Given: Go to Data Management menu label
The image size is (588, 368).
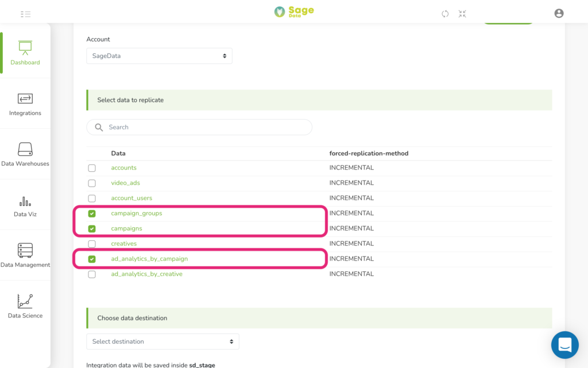Looking at the screenshot, I should click(x=25, y=264).
